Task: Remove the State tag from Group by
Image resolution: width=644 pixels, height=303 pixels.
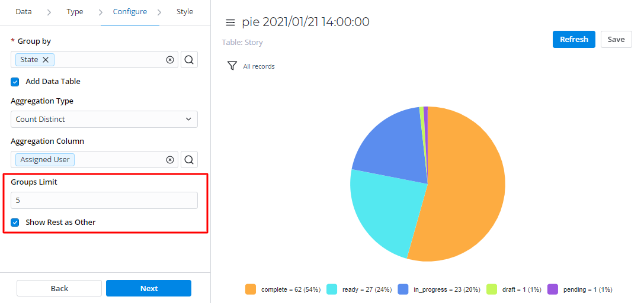Action: point(46,60)
